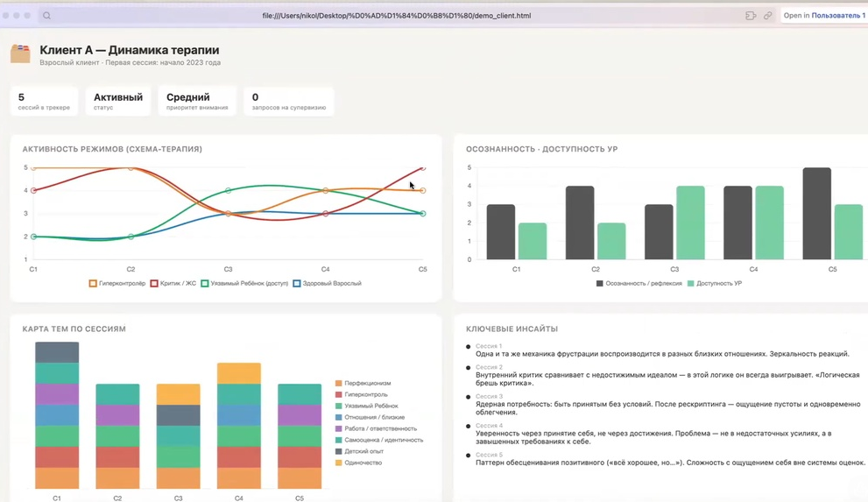The width and height of the screenshot is (868, 502).
Task: Click the Перфекционизм color swatch in legend
Action: click(338, 383)
